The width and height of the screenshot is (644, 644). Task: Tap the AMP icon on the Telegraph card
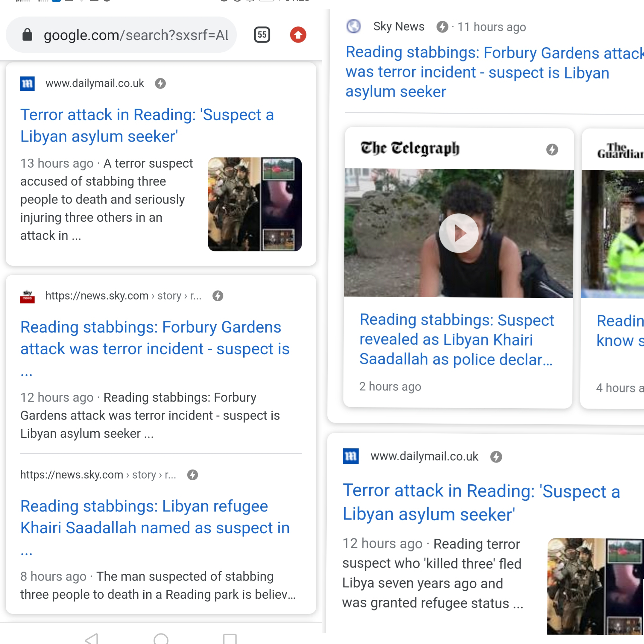552,150
